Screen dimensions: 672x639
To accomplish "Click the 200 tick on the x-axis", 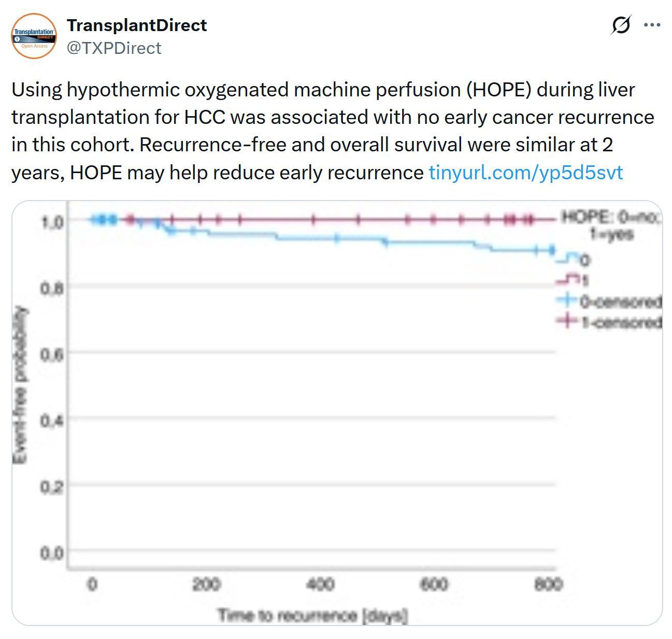I will point(206,585).
